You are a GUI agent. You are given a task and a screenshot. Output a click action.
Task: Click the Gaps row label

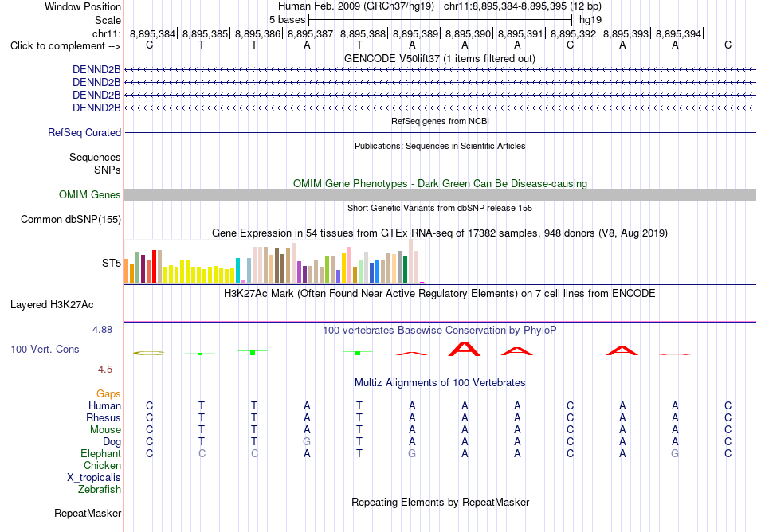(108, 394)
